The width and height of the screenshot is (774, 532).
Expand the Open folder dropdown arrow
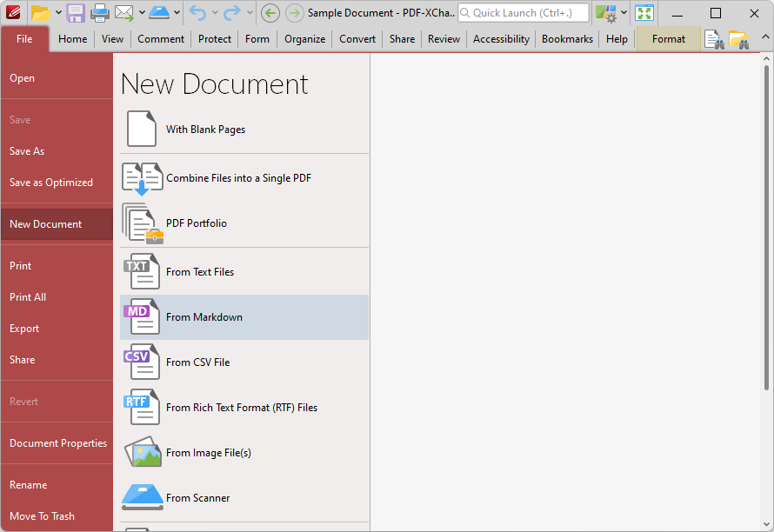pos(58,13)
